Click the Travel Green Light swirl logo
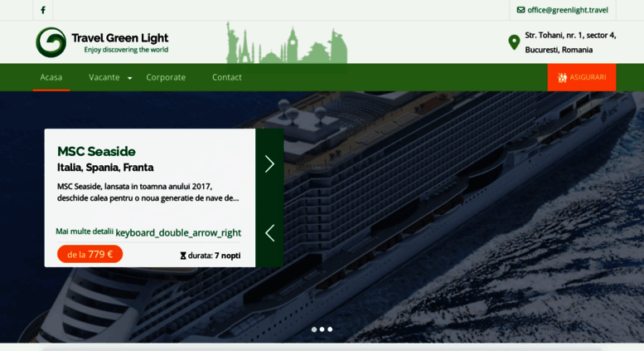Screen dimensions: 644x351 51,42
